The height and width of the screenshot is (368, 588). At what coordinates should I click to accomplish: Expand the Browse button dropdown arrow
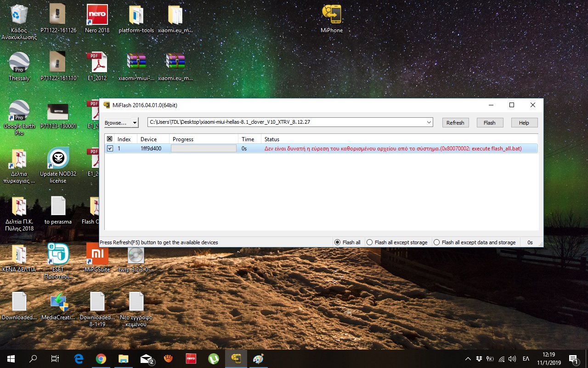[135, 123]
